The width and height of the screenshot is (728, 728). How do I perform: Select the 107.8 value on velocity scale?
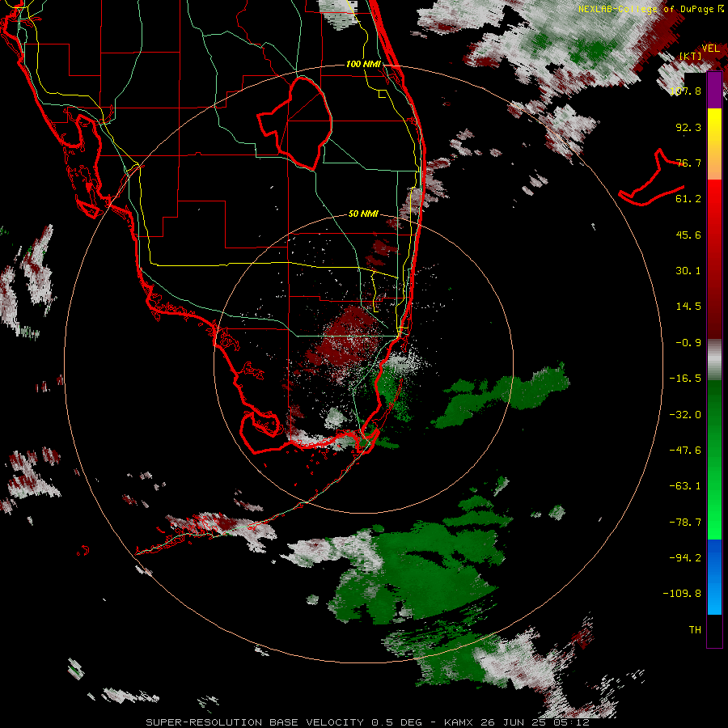[x=686, y=91]
